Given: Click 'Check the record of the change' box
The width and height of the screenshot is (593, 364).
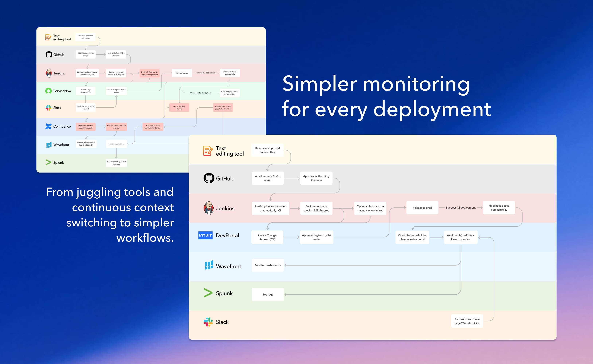Looking at the screenshot, I should pyautogui.click(x=412, y=237).
